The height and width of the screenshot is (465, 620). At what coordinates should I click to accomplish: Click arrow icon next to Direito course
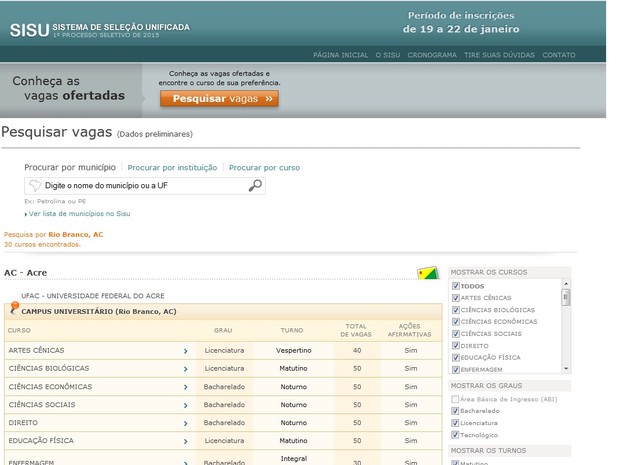[185, 423]
